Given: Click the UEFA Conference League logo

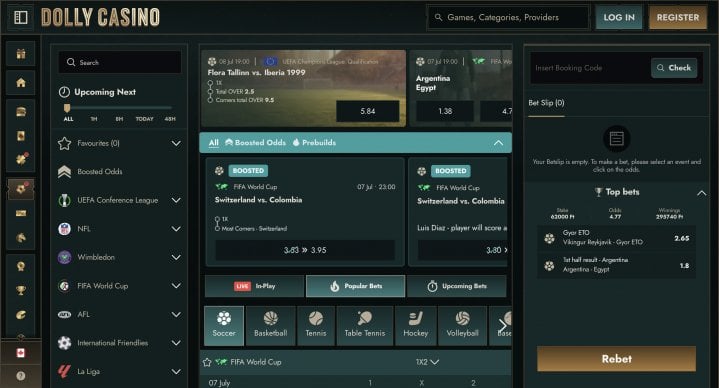Looking at the screenshot, I should 65,200.
